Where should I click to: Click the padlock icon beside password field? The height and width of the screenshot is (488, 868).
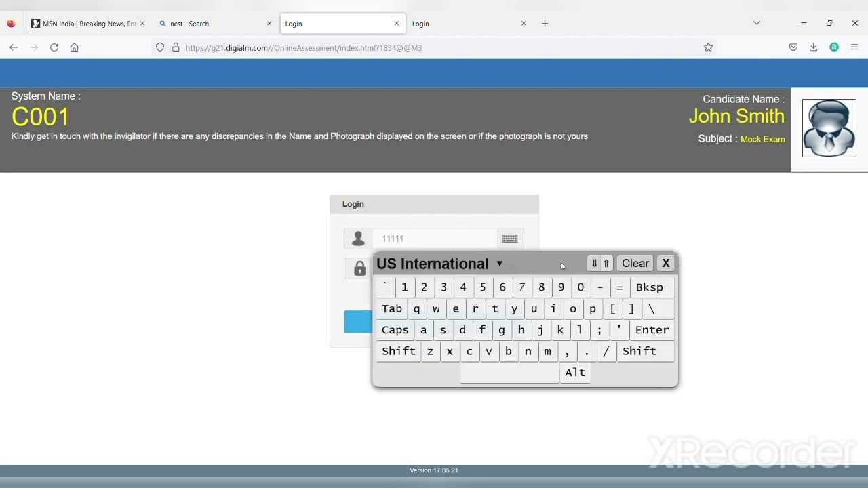coord(359,268)
